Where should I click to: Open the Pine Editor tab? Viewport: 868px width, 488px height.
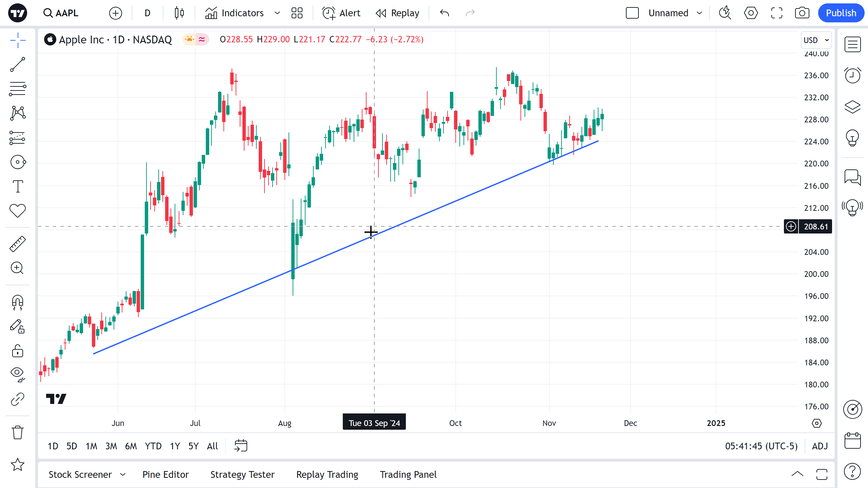(x=165, y=474)
